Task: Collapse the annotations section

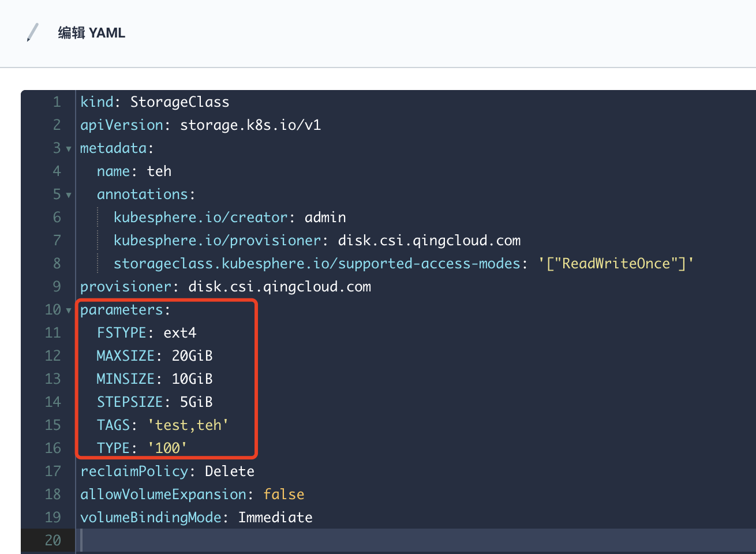Action: coord(68,194)
